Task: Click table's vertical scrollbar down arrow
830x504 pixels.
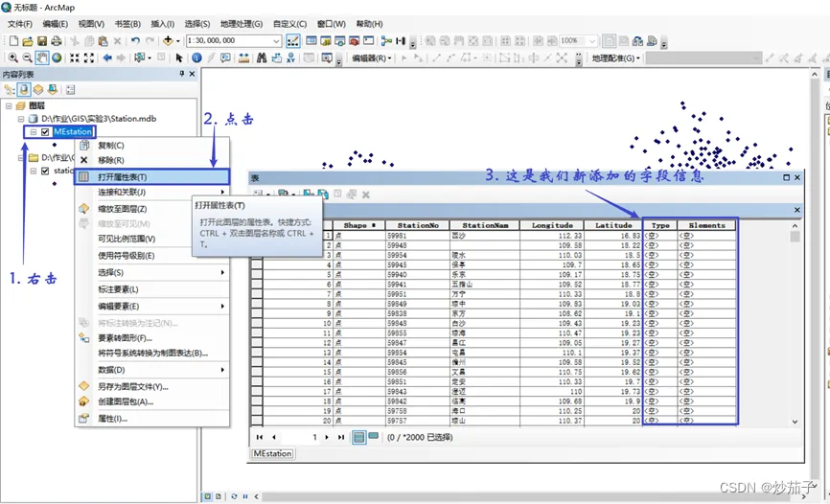Action: pos(795,422)
